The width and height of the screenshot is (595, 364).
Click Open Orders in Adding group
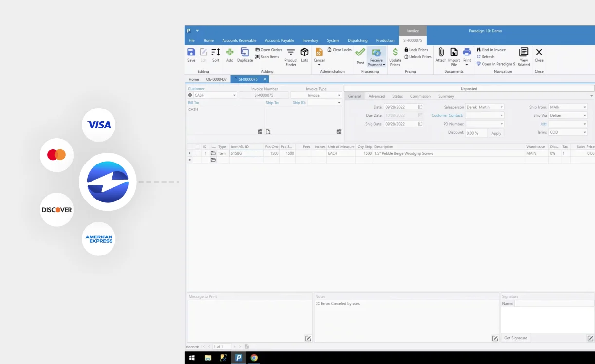pyautogui.click(x=269, y=50)
